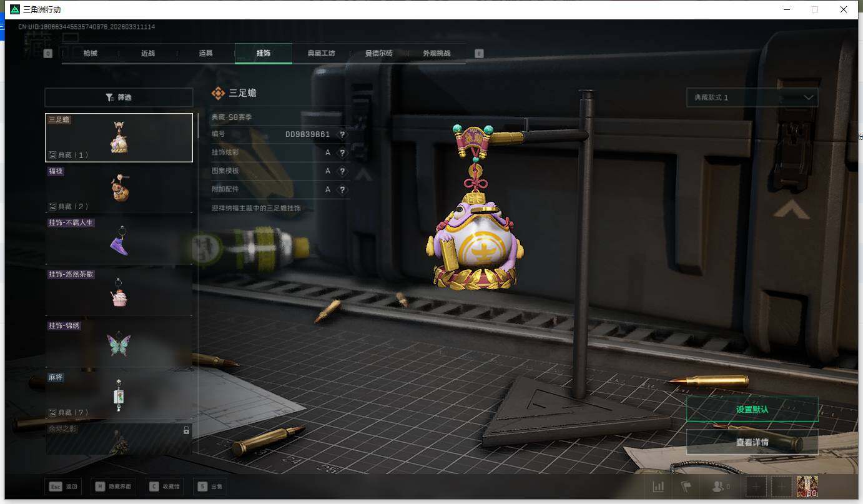Select the 福禄 gourd charm
863x504 pixels.
pos(119,189)
